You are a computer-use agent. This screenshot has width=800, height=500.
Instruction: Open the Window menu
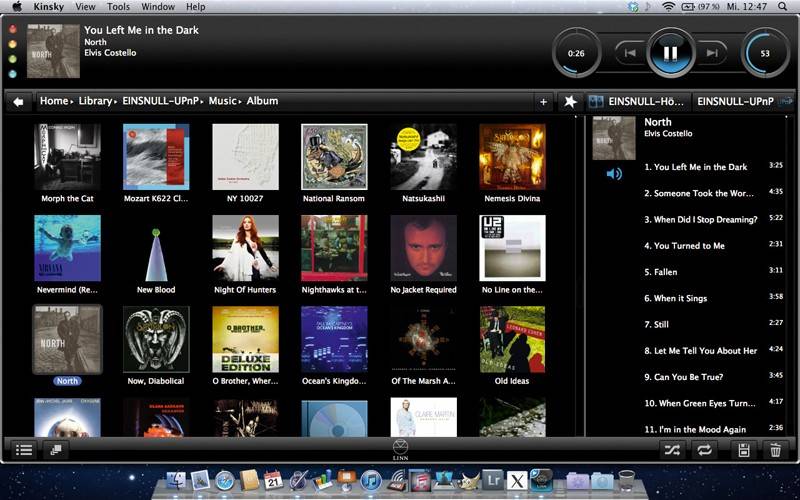[158, 7]
